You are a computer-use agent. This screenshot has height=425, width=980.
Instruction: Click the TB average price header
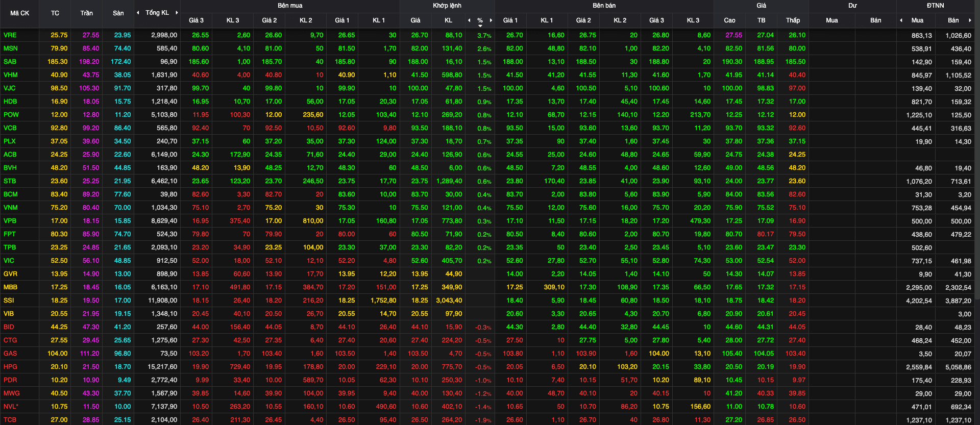[x=762, y=20]
